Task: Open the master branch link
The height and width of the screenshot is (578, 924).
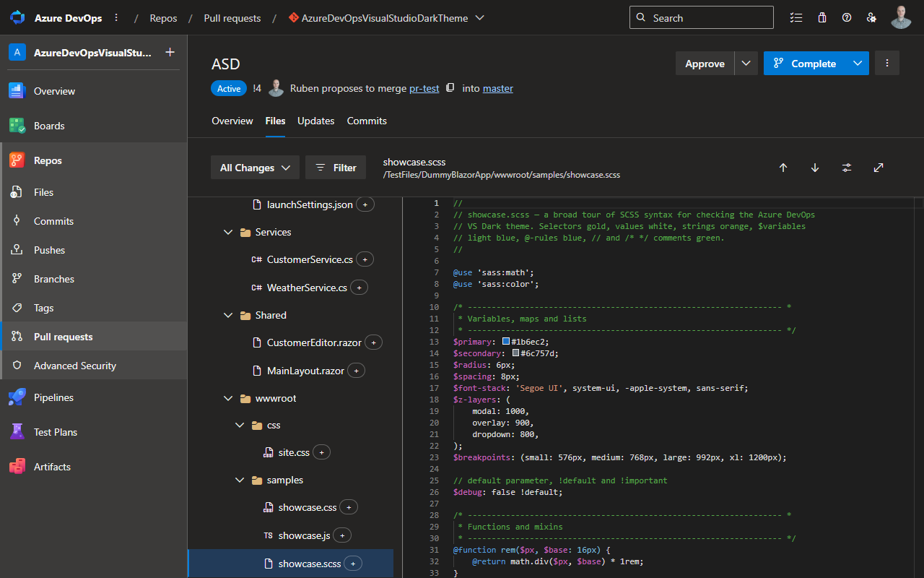Action: click(x=498, y=88)
